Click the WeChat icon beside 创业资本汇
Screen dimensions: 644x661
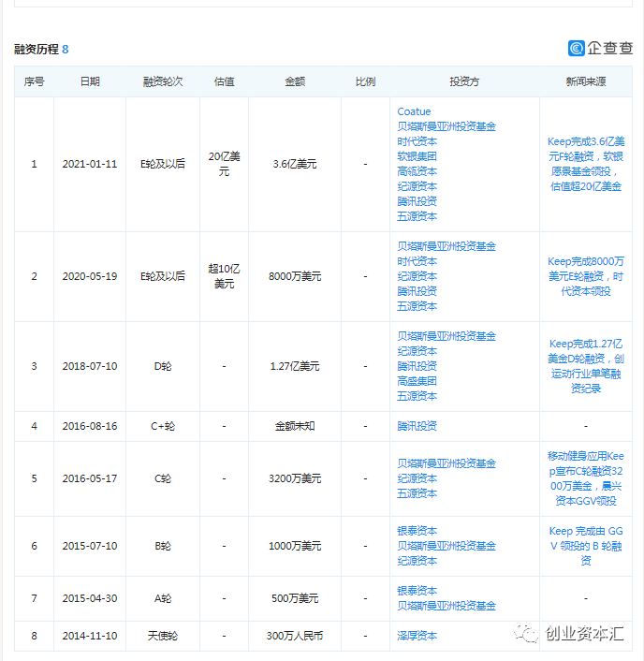tap(531, 634)
